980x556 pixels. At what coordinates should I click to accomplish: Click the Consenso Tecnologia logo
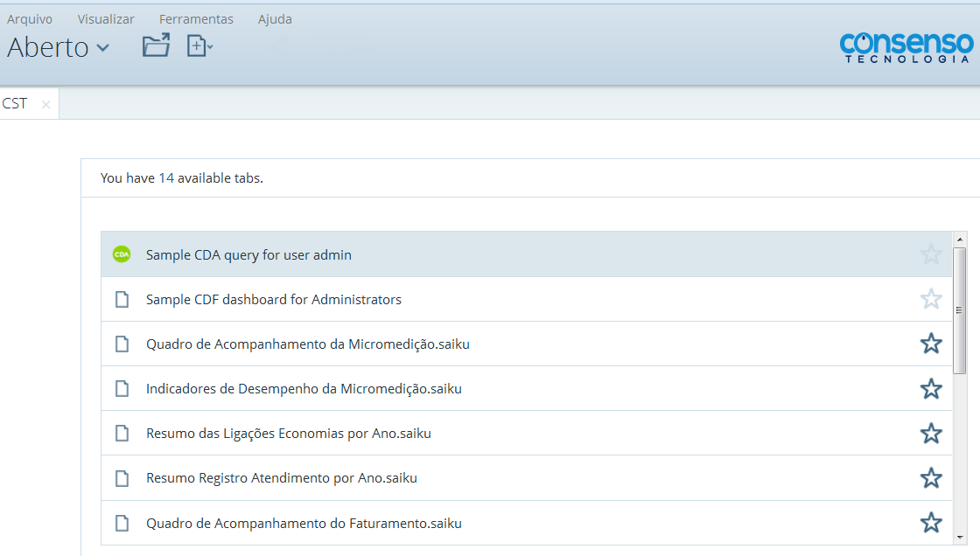[x=906, y=48]
